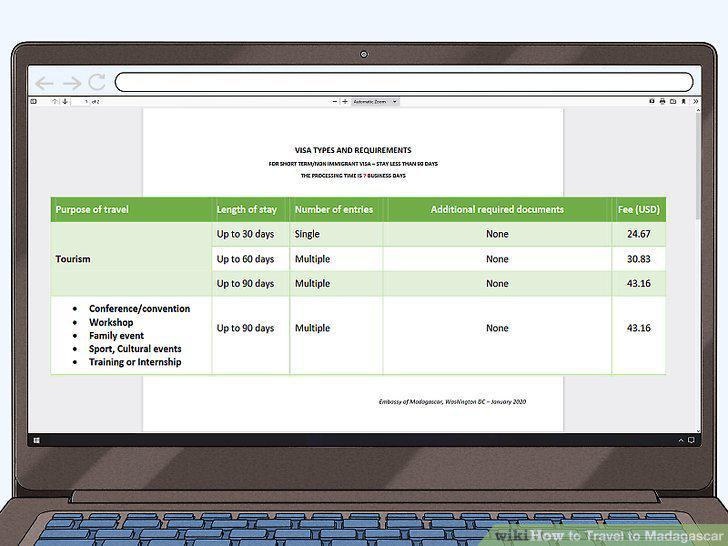Open the Windows Start menu
728x546 pixels.
(x=37, y=440)
